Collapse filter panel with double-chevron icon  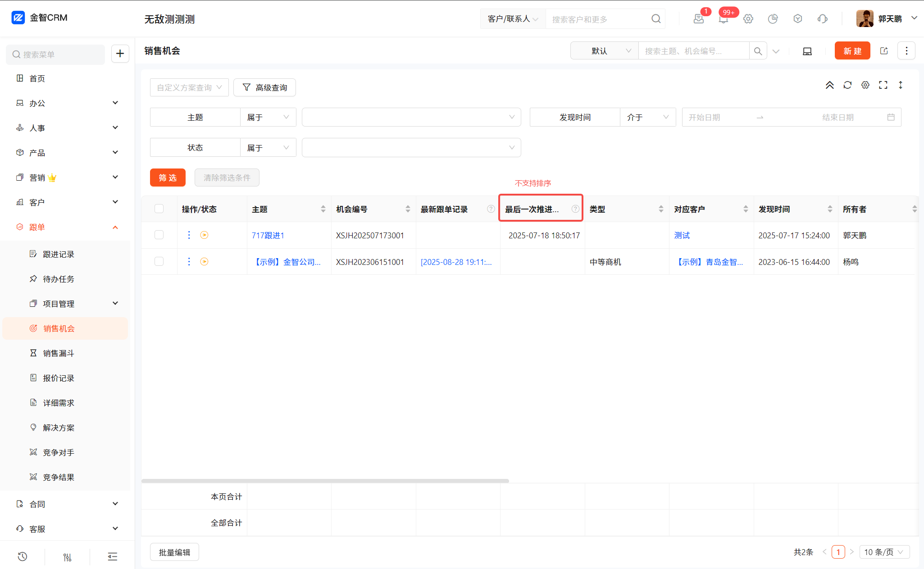(x=829, y=85)
